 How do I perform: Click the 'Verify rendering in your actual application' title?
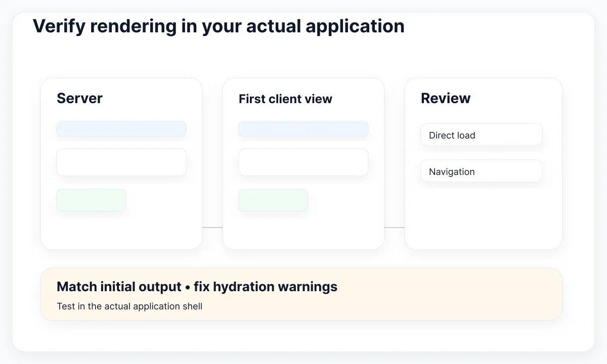click(x=219, y=26)
